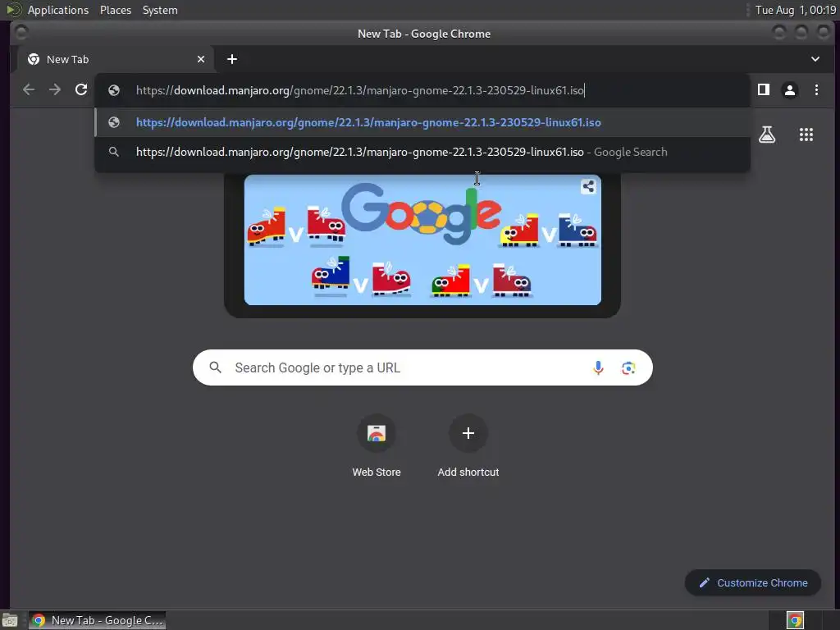This screenshot has width=840, height=630.
Task: Focus the Search Google or type a URL box
Action: (422, 367)
